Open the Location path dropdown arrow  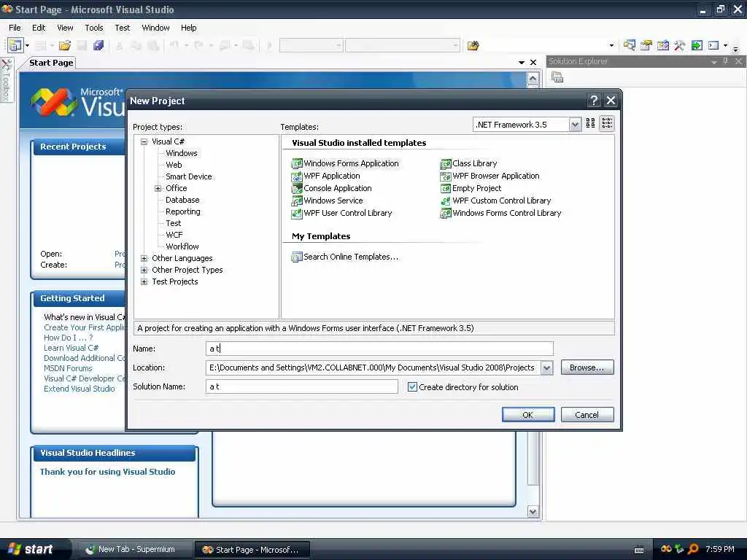tap(547, 367)
